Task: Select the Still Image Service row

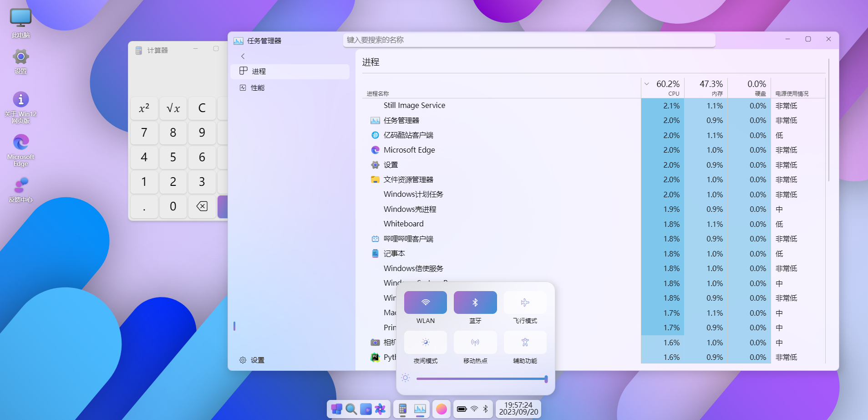Action: (594, 106)
